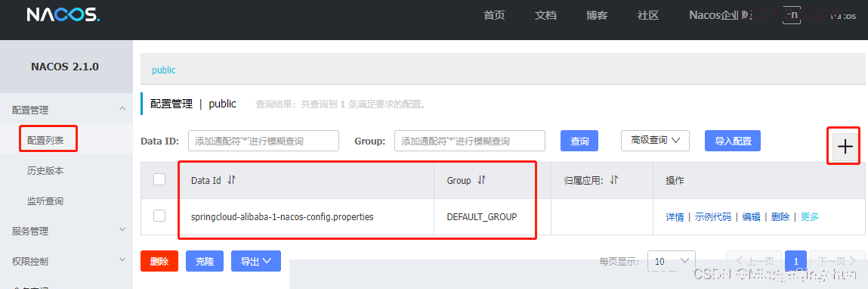Click the NACOS logo
This screenshot has height=289, width=868.
click(x=63, y=15)
